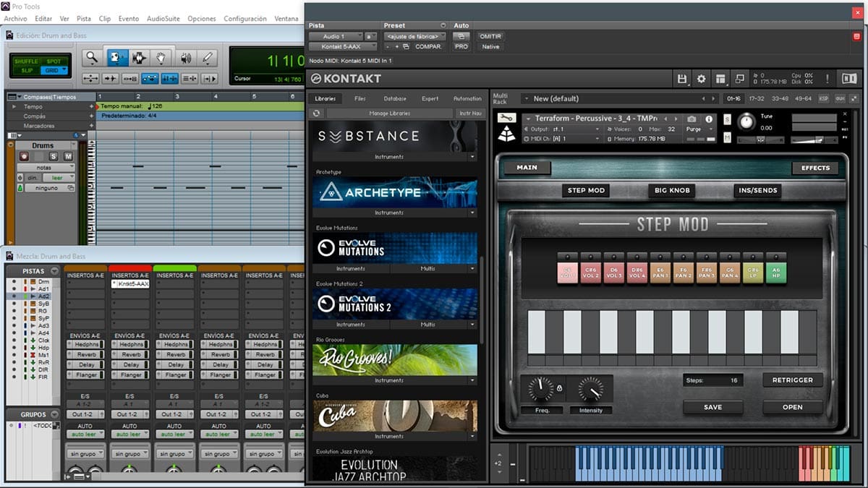Click the INS/SENDS button
The image size is (868, 488).
757,191
